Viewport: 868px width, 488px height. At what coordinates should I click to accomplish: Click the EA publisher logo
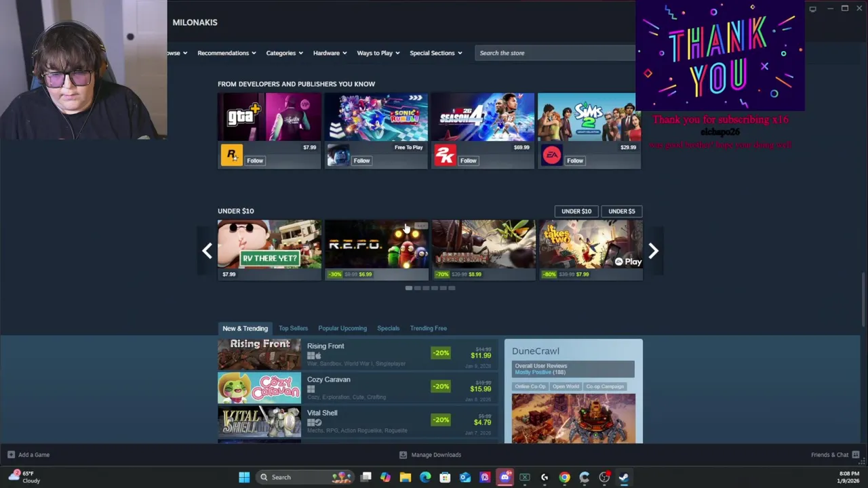click(551, 155)
